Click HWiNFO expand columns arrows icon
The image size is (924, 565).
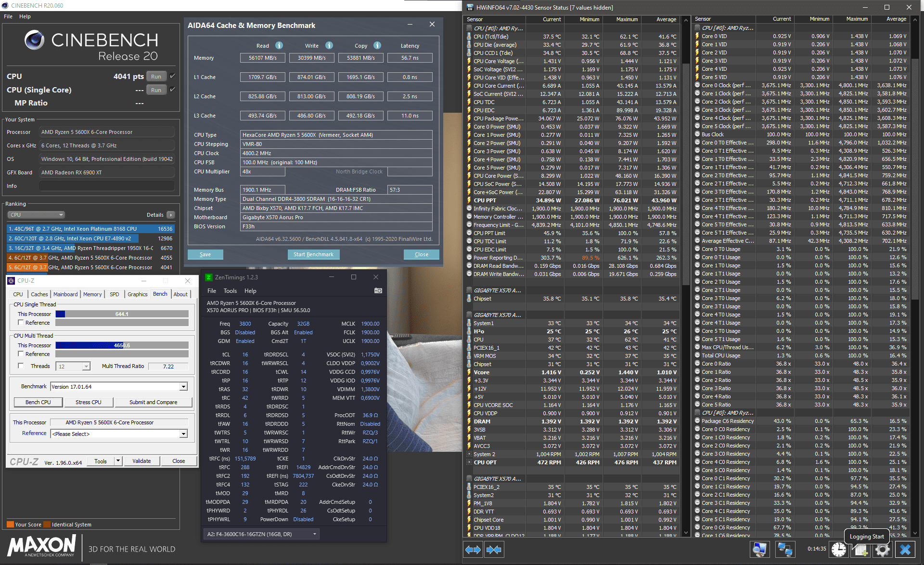473,550
